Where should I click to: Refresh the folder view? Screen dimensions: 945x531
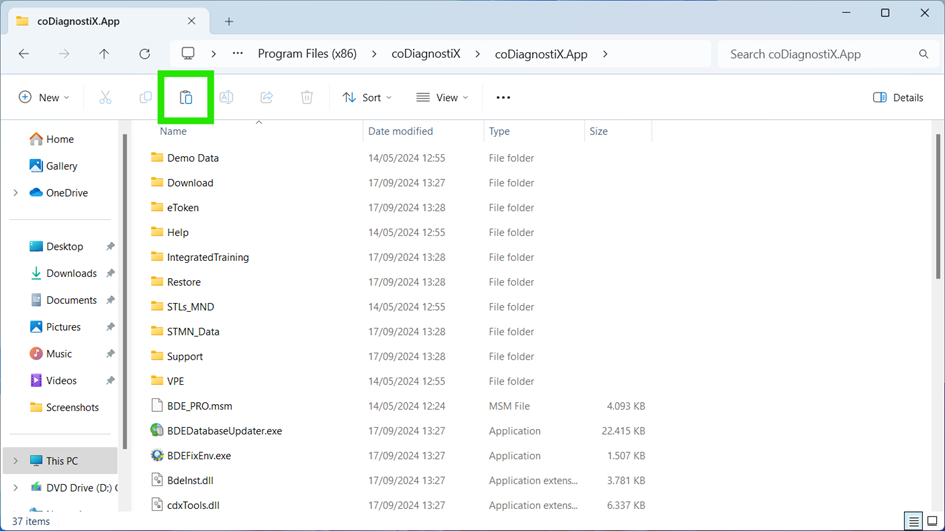[x=145, y=54]
